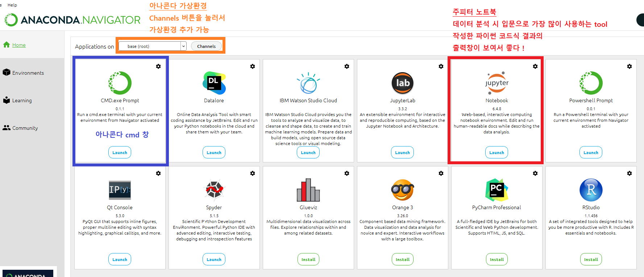Click the CMD.exe Prompt application logo
The height and width of the screenshot is (277, 644).
pyautogui.click(x=120, y=83)
